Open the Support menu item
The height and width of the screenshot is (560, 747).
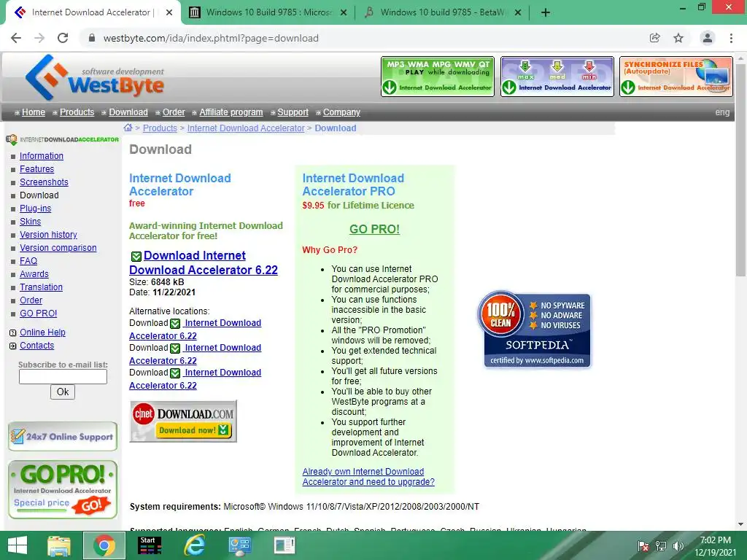tap(293, 112)
